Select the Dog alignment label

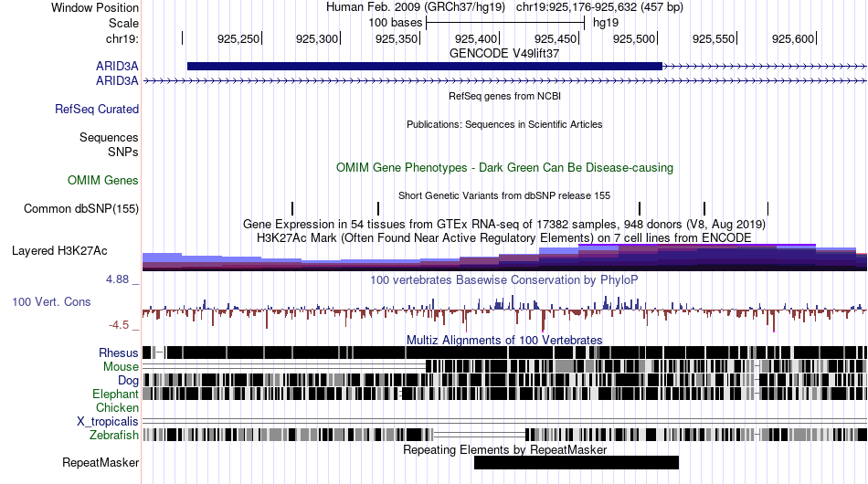click(128, 380)
